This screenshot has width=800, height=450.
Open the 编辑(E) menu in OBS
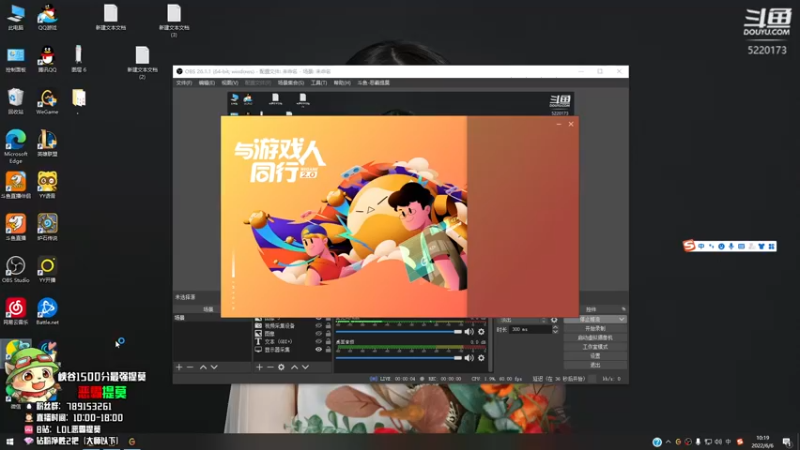207,83
